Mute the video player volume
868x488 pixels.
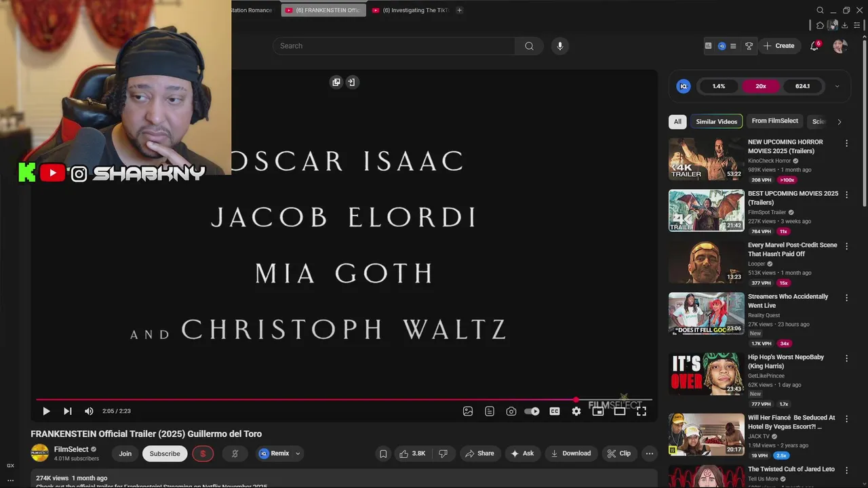click(x=89, y=411)
